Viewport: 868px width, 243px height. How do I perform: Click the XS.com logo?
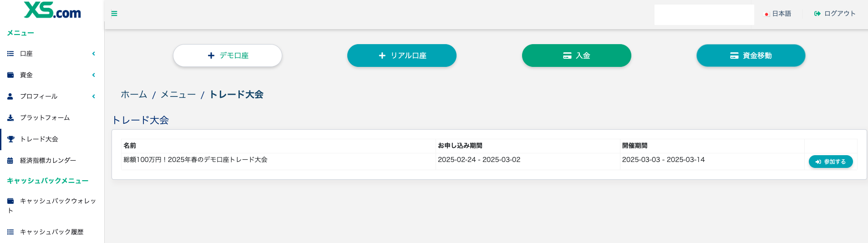pos(52,10)
